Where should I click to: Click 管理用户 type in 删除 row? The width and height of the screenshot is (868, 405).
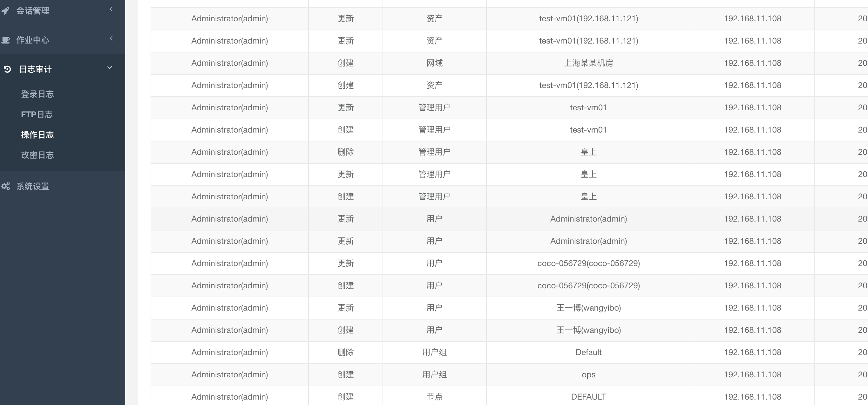click(x=435, y=152)
